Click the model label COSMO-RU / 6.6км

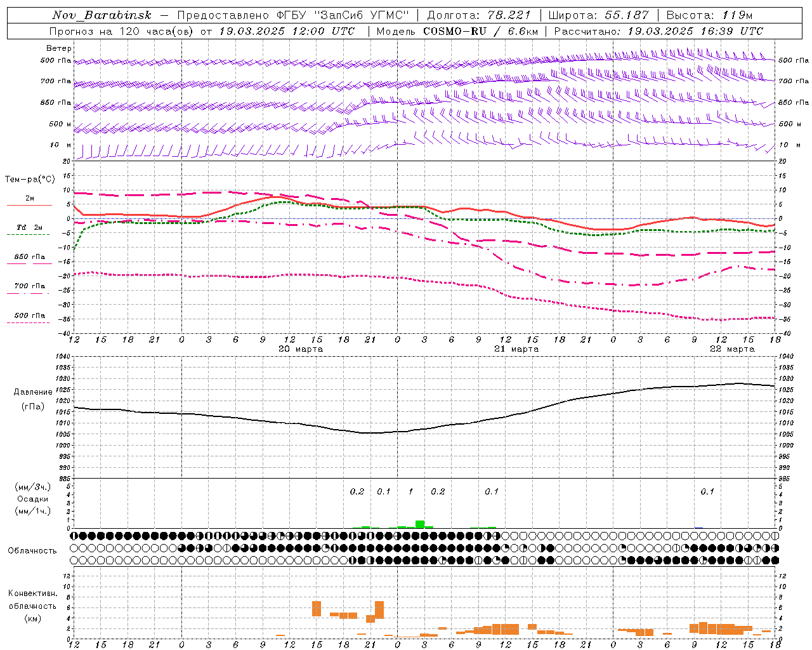point(480,31)
